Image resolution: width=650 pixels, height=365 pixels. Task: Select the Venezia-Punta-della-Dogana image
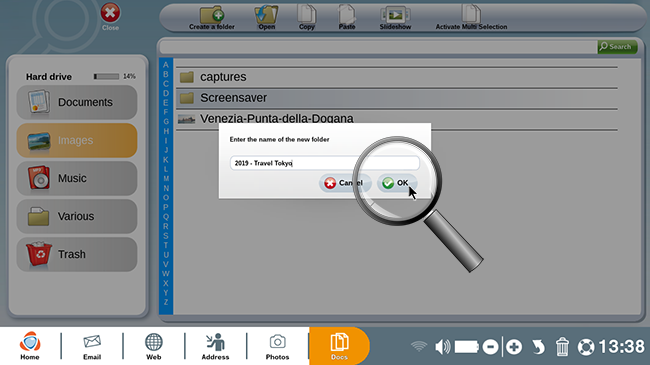(397, 119)
